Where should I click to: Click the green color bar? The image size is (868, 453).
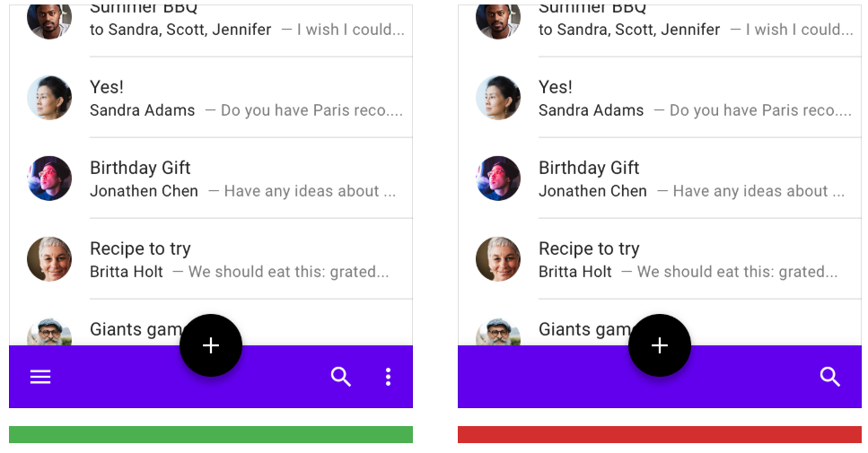point(211,434)
